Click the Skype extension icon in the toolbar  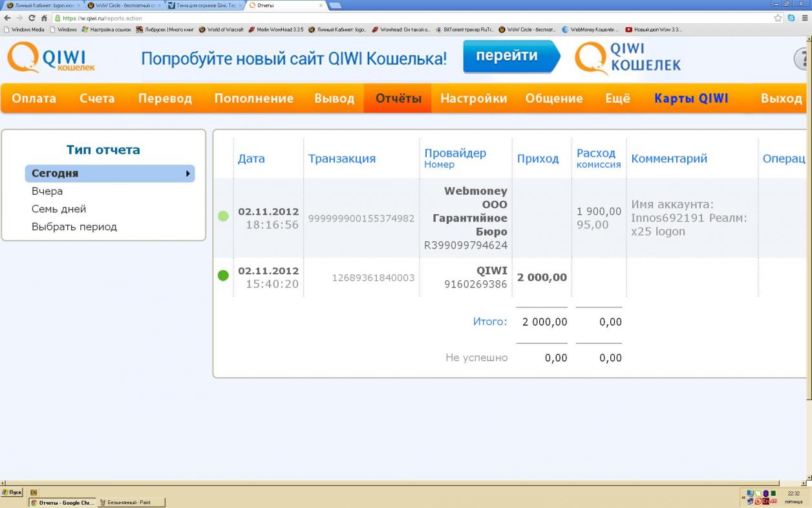click(791, 18)
